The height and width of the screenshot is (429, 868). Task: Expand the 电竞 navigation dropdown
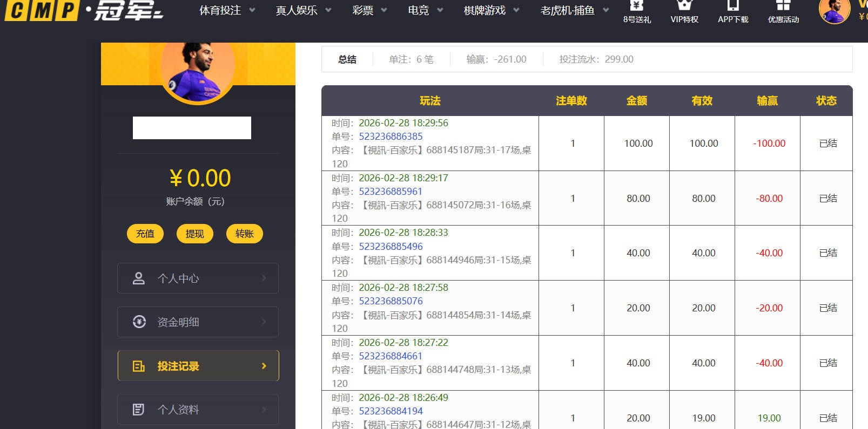click(x=425, y=10)
